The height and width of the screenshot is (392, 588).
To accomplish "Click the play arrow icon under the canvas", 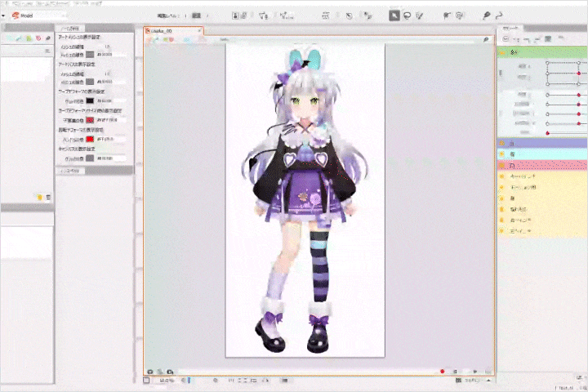I will pos(474,372).
